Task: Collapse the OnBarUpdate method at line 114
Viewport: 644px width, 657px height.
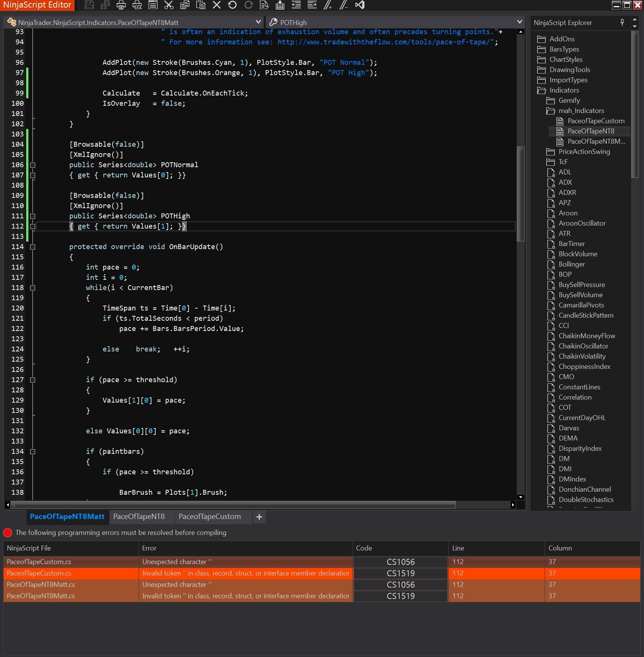Action: tap(33, 247)
